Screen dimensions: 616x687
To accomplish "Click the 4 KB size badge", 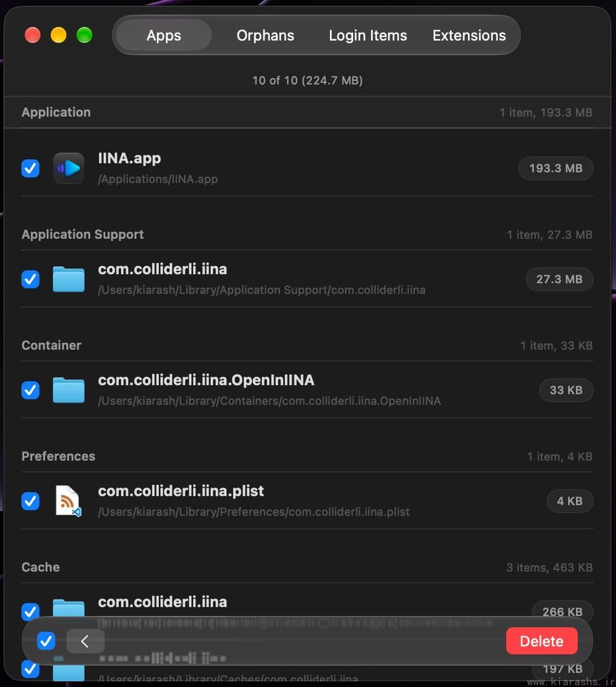I will pos(569,501).
